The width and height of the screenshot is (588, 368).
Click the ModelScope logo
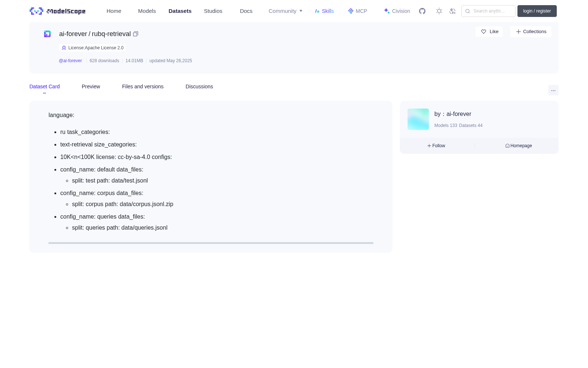click(57, 11)
